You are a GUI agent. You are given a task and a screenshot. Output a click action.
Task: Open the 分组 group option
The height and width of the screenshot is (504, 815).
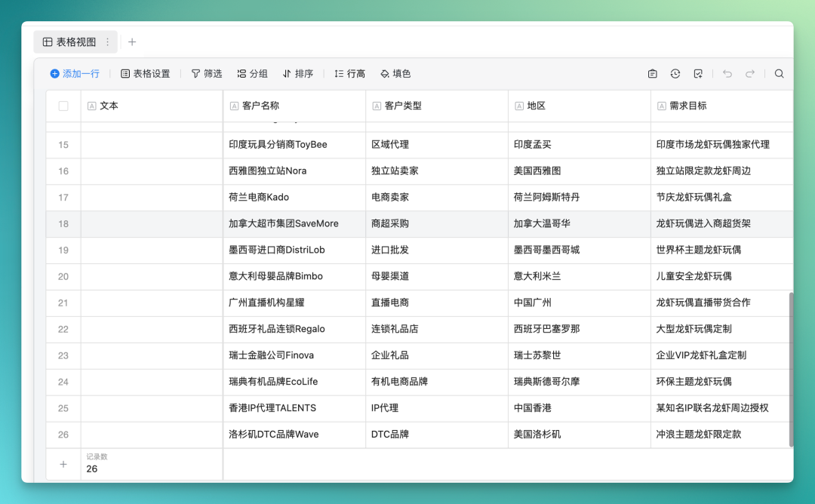tap(252, 74)
